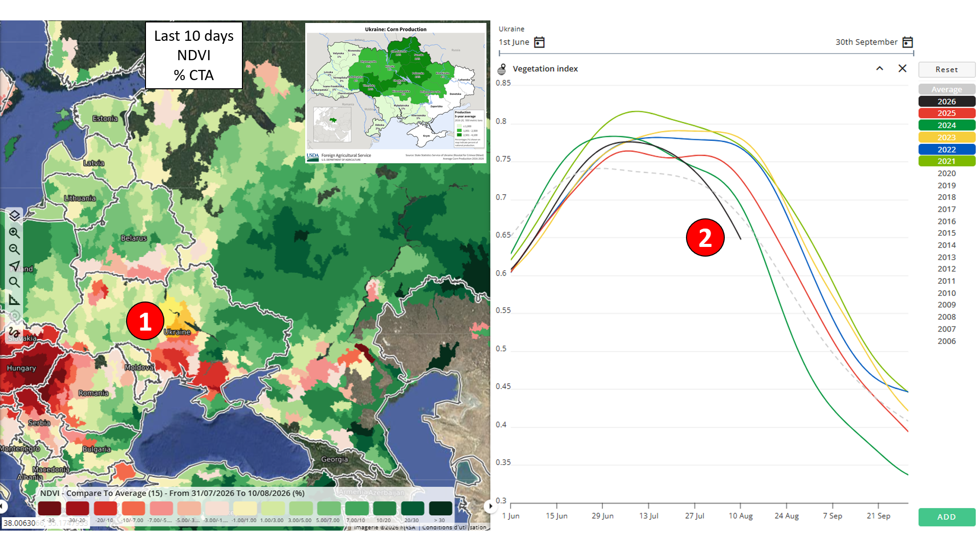Viewport: 980px width, 551px height.
Task: Activate the locate/navigation arrow tool
Action: pyautogui.click(x=14, y=266)
